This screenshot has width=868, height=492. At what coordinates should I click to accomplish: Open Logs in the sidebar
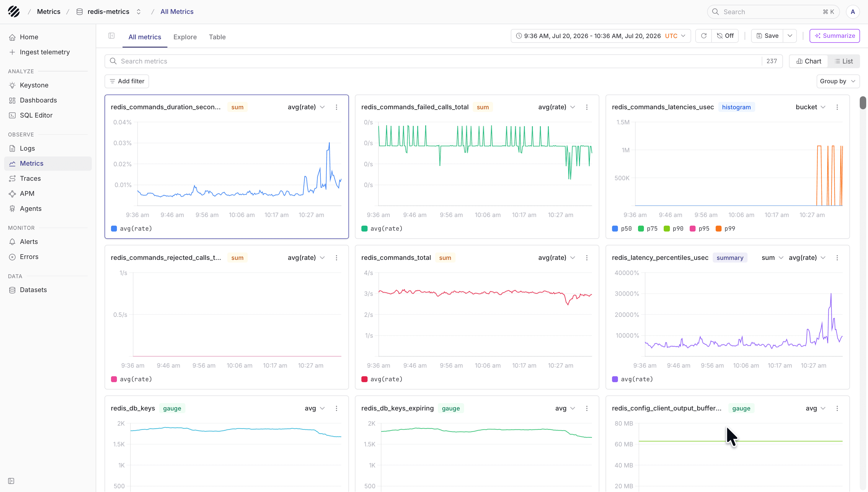(48, 148)
